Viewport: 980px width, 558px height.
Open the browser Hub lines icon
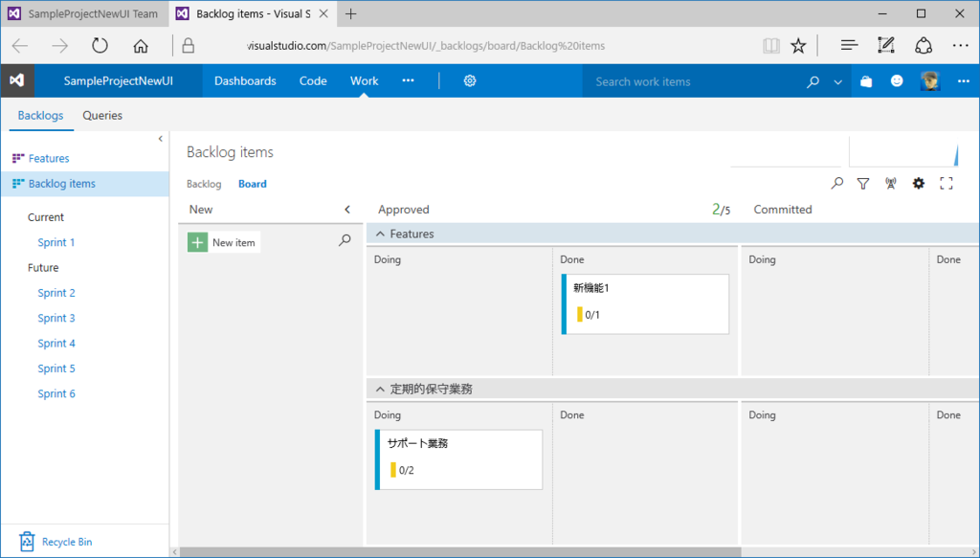[x=849, y=46]
